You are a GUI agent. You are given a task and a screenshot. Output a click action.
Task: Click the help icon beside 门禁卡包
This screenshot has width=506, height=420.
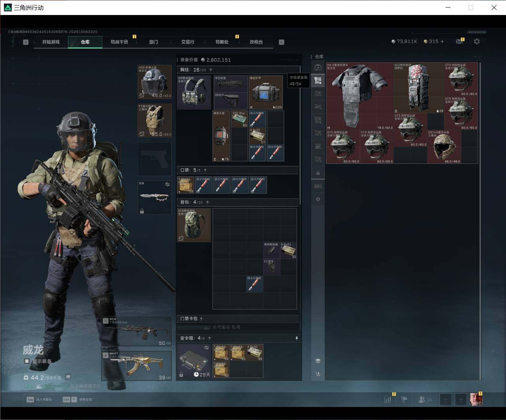(201, 319)
